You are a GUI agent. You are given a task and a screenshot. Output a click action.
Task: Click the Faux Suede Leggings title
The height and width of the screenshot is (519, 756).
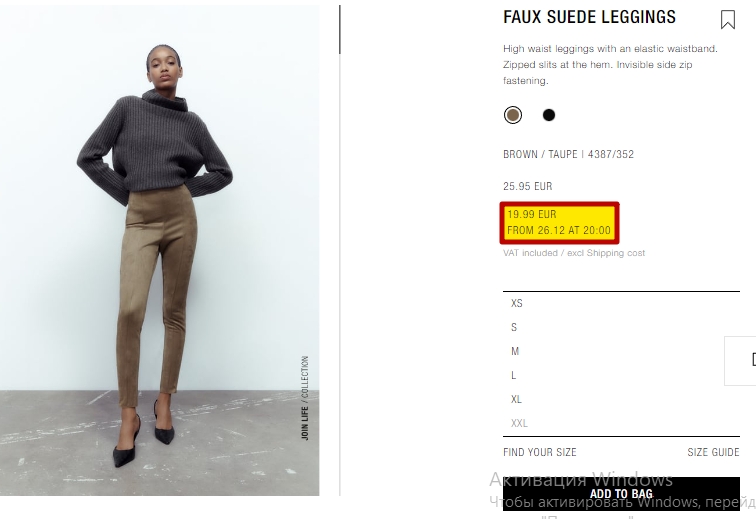pyautogui.click(x=589, y=17)
